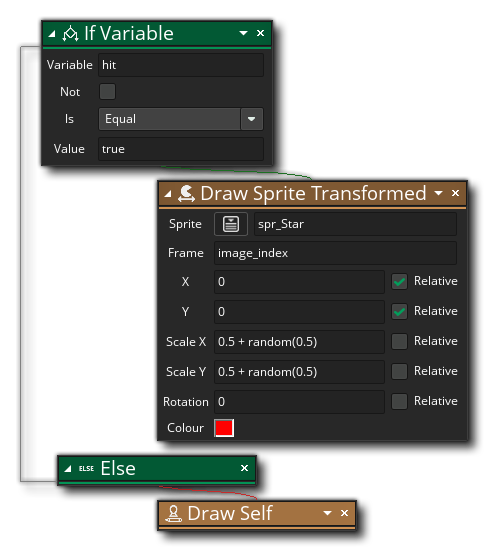Click the Colour label
This screenshot has height=551, width=488.
(x=185, y=428)
